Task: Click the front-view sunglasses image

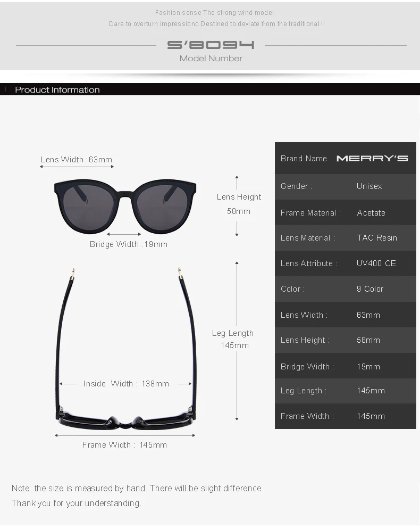Action: [125, 206]
